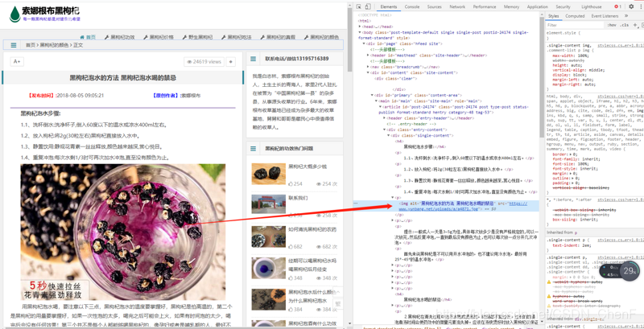Open stylecss.css link for .single-content img rule
The width and height of the screenshot is (644, 329).
(x=621, y=45)
